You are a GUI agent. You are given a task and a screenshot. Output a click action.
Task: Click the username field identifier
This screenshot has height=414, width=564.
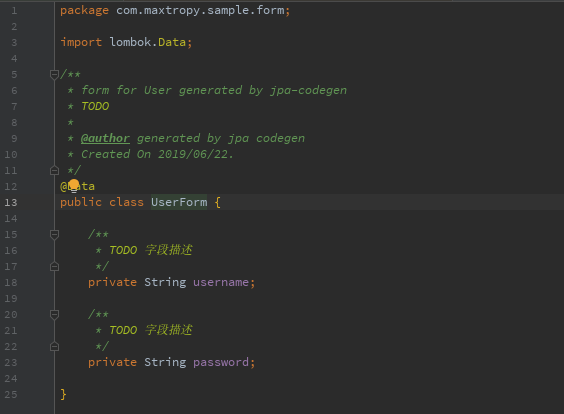(221, 282)
